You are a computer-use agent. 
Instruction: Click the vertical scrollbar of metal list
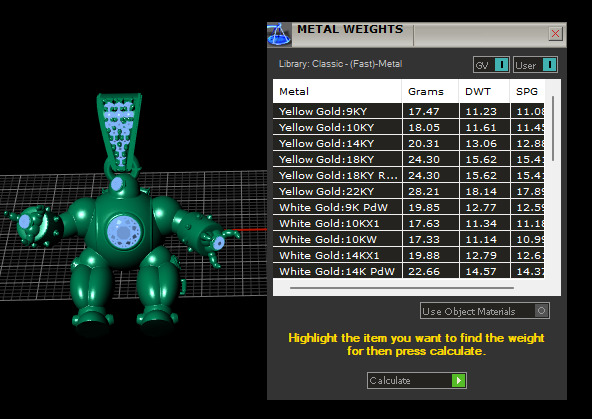tap(553, 128)
